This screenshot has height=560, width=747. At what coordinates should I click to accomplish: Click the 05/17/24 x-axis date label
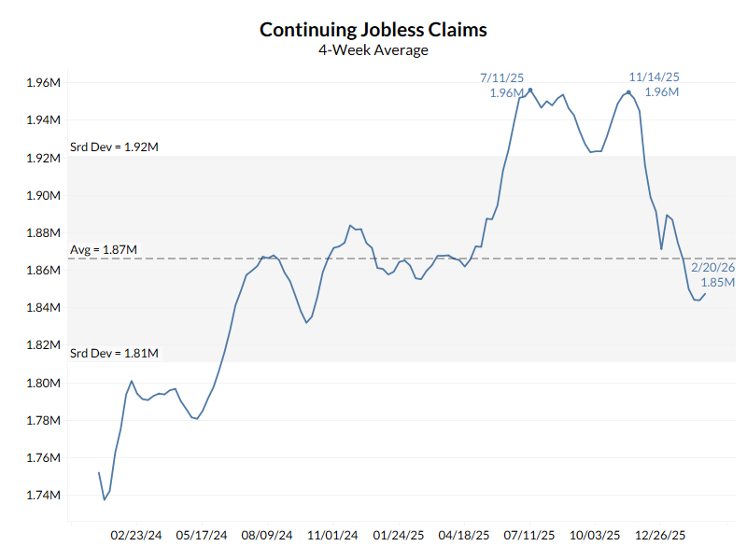click(202, 536)
